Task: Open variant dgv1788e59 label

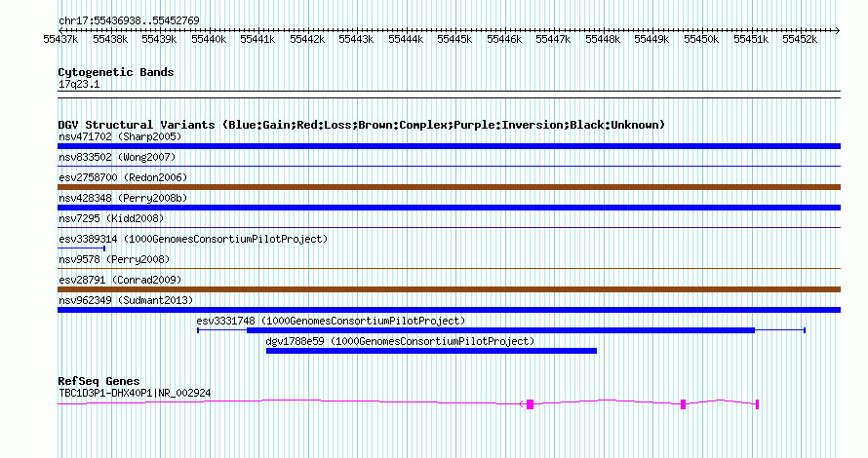Action: [x=400, y=341]
